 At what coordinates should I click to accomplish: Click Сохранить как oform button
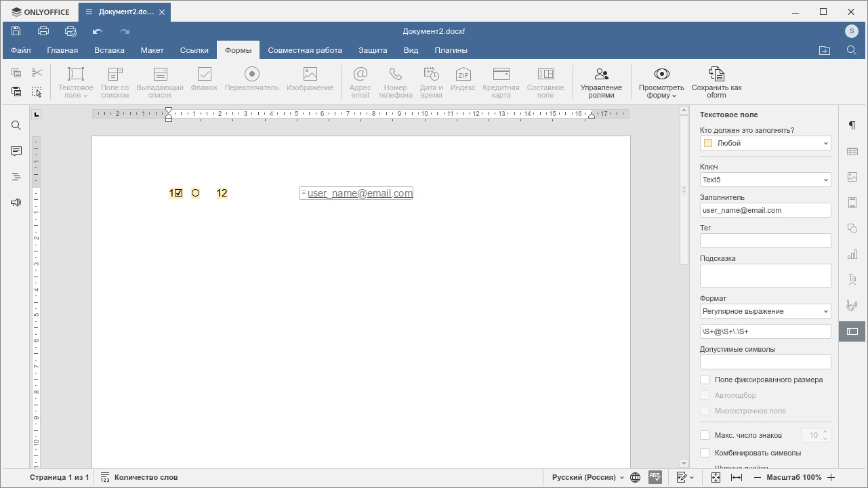[x=716, y=83]
